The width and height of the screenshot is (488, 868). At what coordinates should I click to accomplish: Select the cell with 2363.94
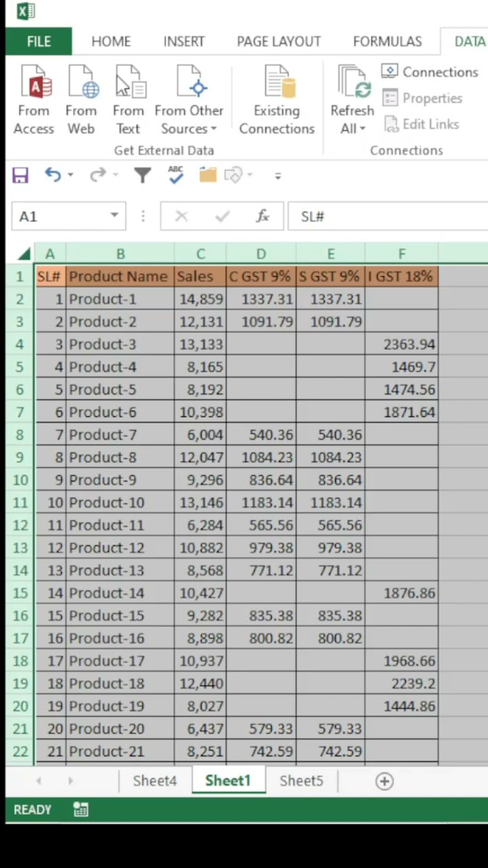point(401,344)
